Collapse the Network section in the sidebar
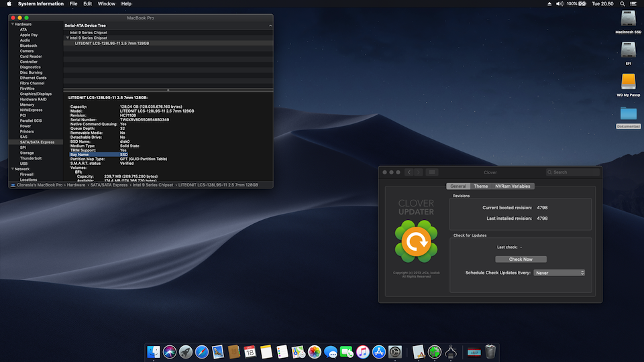 11,169
